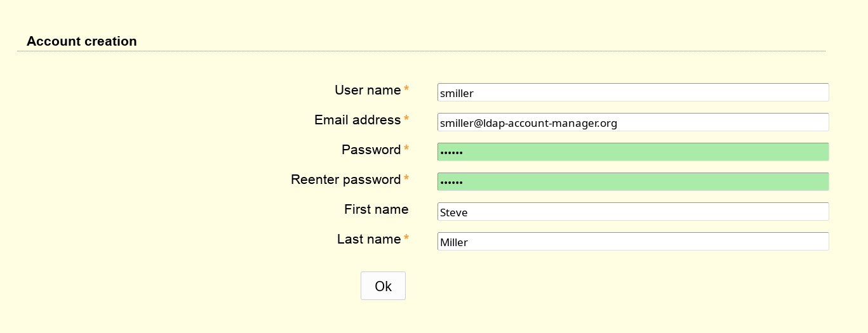Screen dimensions: 868x333
Task: Select the green Password input field
Action: coord(632,152)
